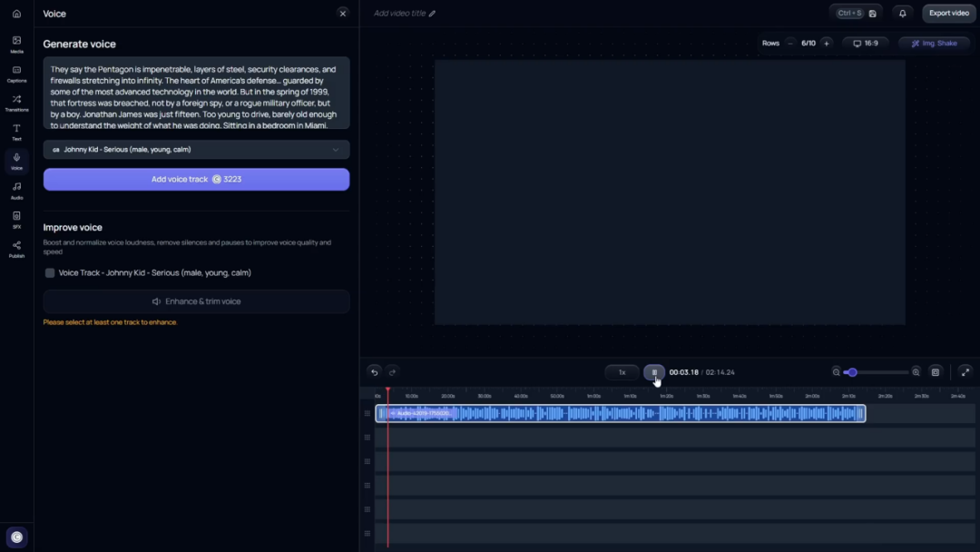
Task: Click the 00:03.18 current time display
Action: coord(684,372)
